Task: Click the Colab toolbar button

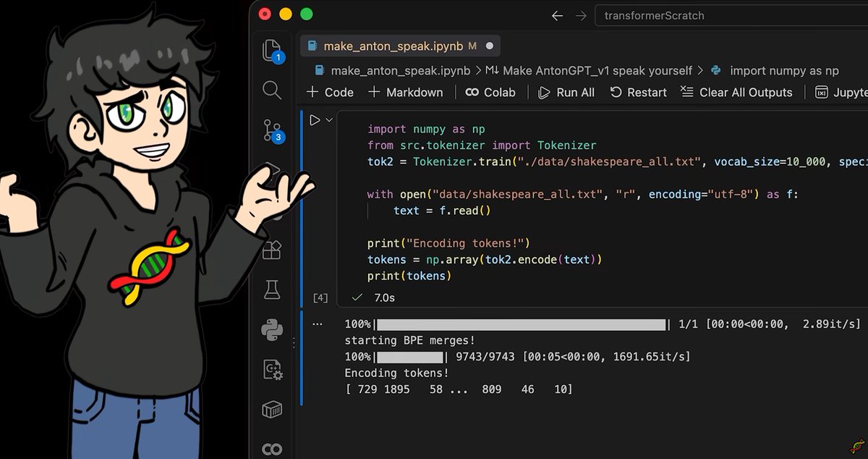Action: [490, 92]
